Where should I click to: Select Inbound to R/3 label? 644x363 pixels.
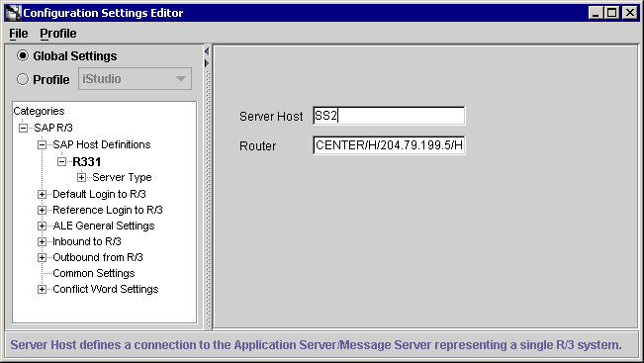pyautogui.click(x=87, y=241)
